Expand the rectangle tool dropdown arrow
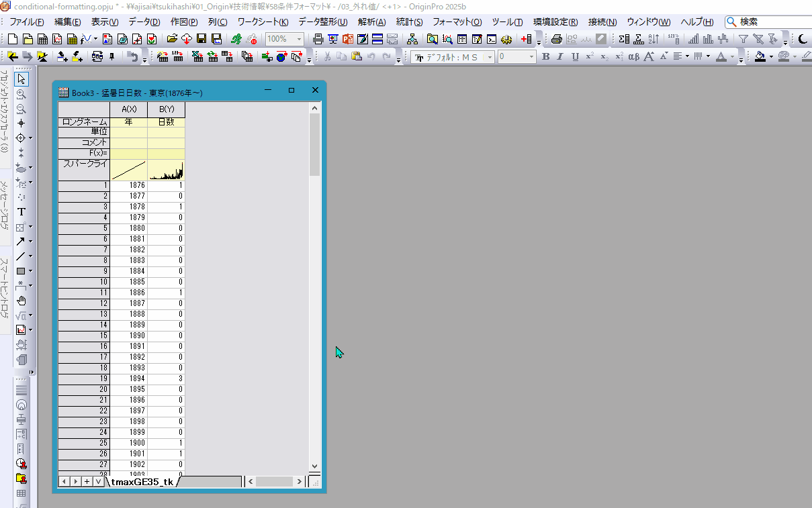Viewport: 812px width, 508px height. tap(30, 270)
